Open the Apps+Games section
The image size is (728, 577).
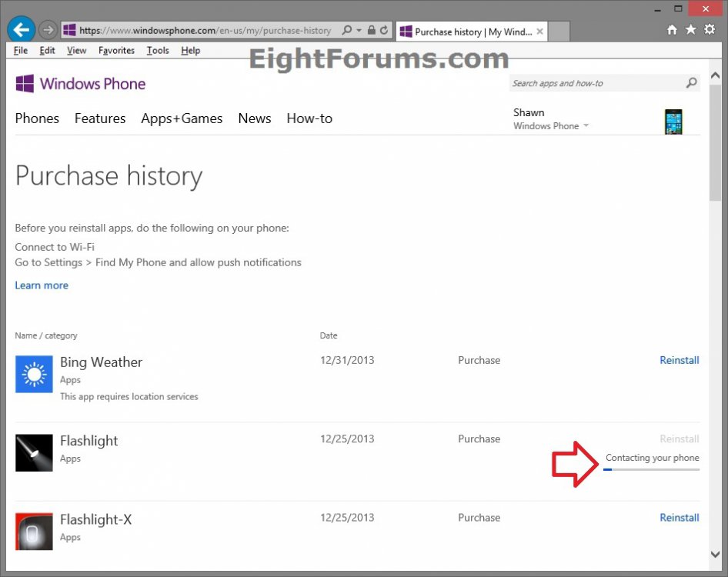[x=182, y=118]
